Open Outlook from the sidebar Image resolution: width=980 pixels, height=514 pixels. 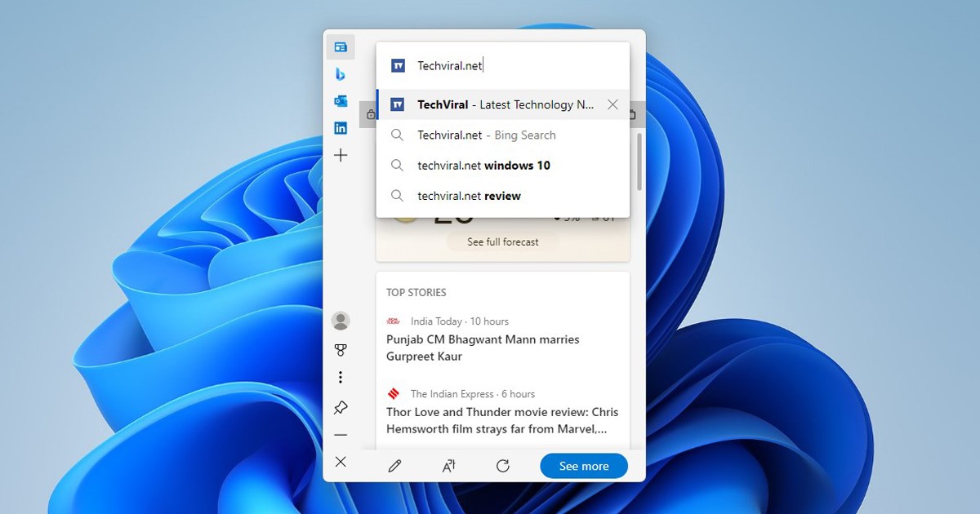[341, 101]
